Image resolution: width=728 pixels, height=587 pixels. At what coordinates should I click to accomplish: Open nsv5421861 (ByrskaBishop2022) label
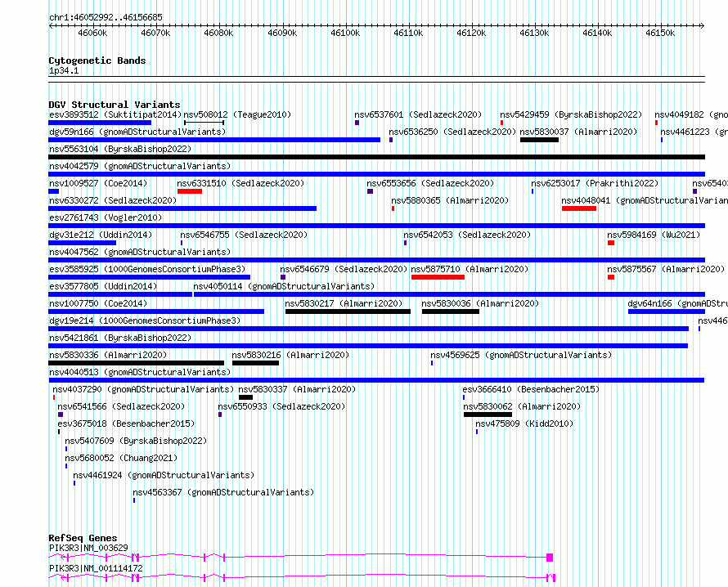[x=120, y=338]
